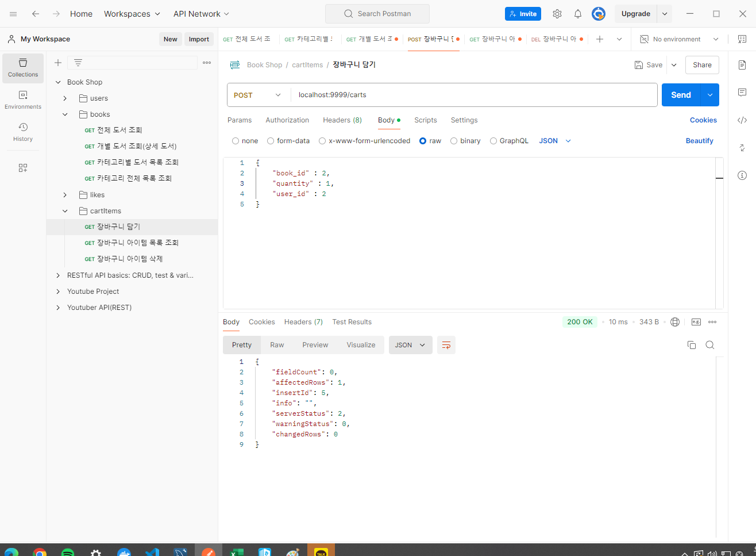This screenshot has width=756, height=556.
Task: Click the Search Postman box
Action: pyautogui.click(x=377, y=14)
